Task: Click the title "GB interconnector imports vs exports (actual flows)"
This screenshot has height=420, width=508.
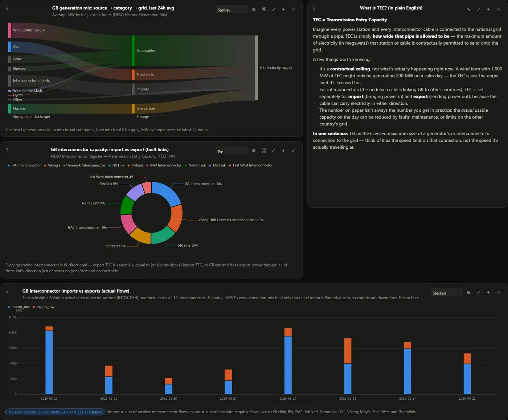Action: click(76, 291)
